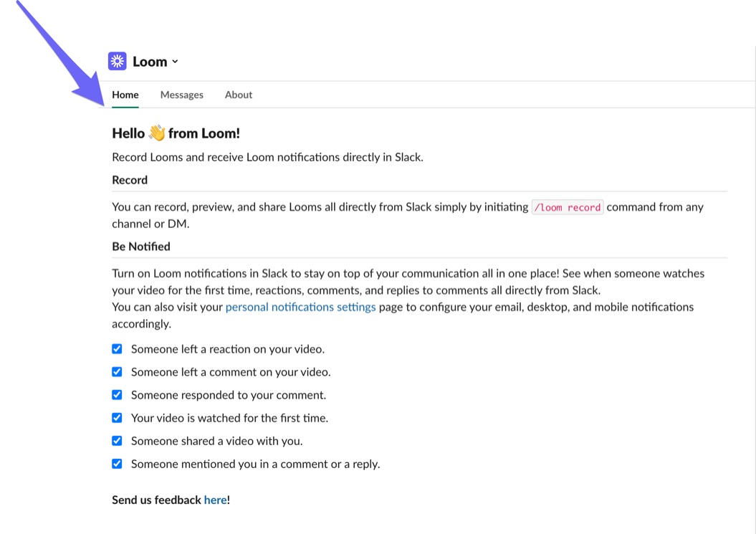Disable 'Someone responded to your comment' notification
The width and height of the screenshot is (756, 534).
pos(117,395)
